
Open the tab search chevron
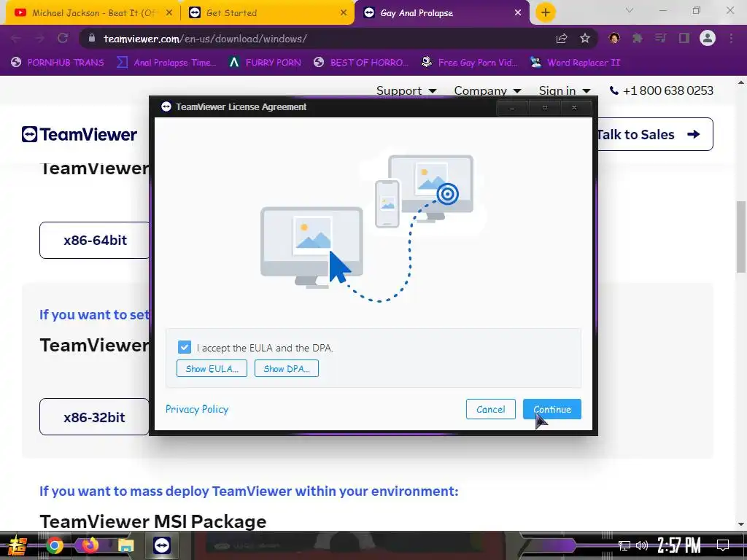[x=630, y=10]
